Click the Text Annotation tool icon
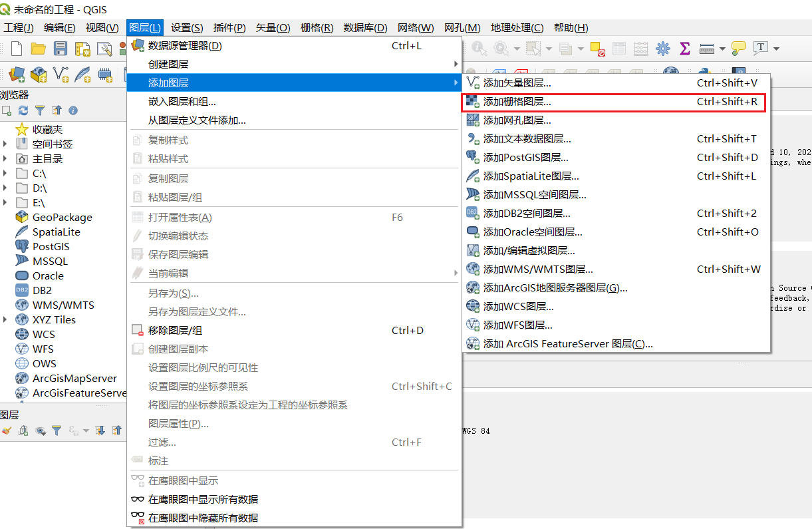The height and width of the screenshot is (529, 812). [x=760, y=49]
